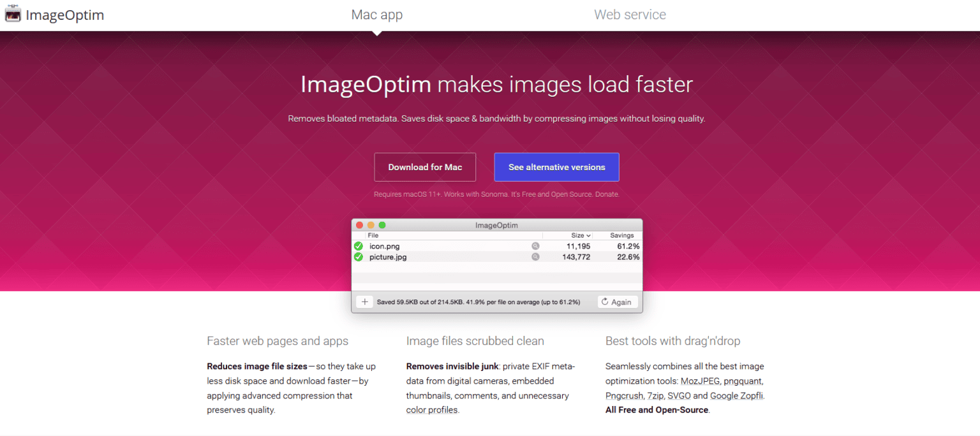The height and width of the screenshot is (436, 980).
Task: Open the magnifier preview next to icon.png
Action: tap(535, 246)
